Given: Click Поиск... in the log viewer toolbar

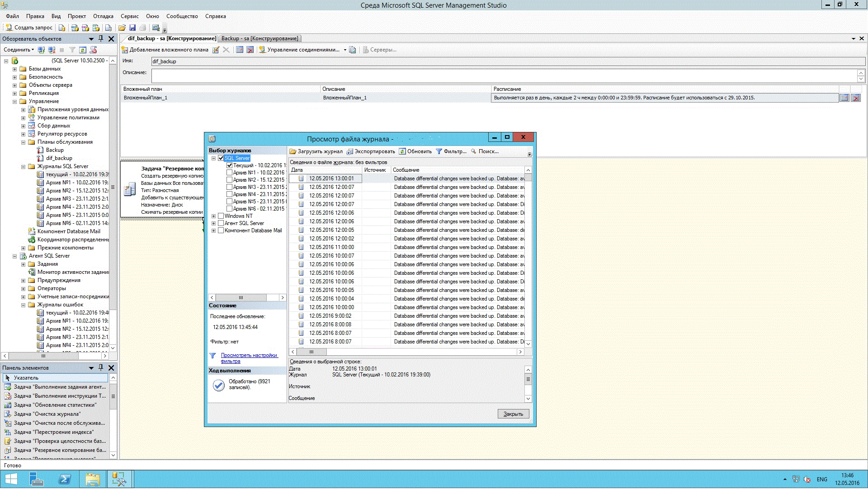Looking at the screenshot, I should tap(485, 151).
